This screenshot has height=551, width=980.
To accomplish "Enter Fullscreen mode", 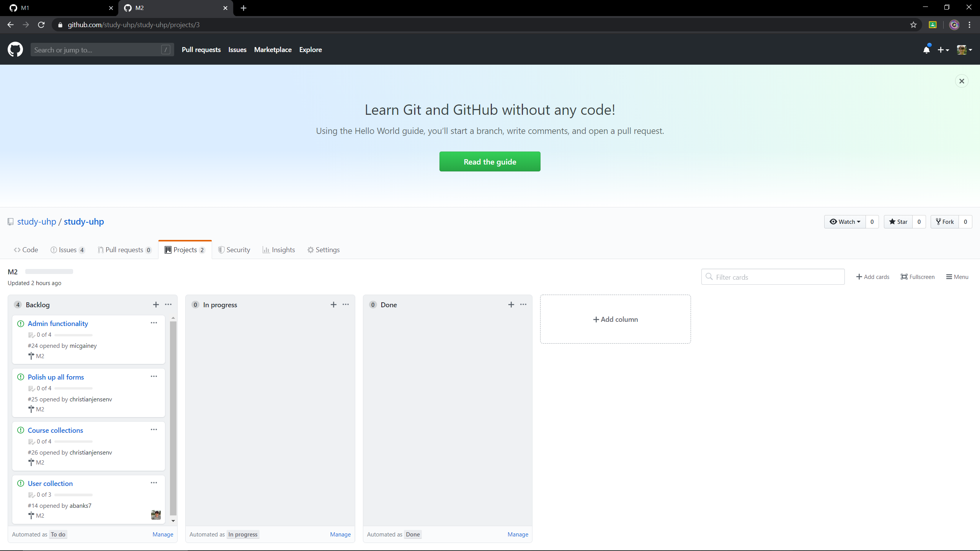I will pyautogui.click(x=918, y=277).
